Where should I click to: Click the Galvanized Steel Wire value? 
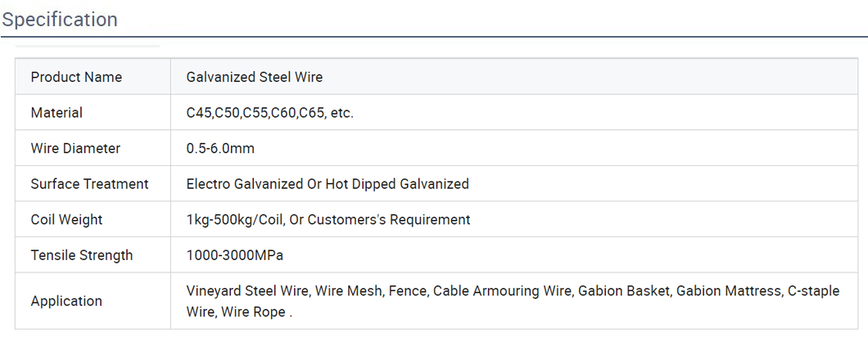pyautogui.click(x=254, y=77)
